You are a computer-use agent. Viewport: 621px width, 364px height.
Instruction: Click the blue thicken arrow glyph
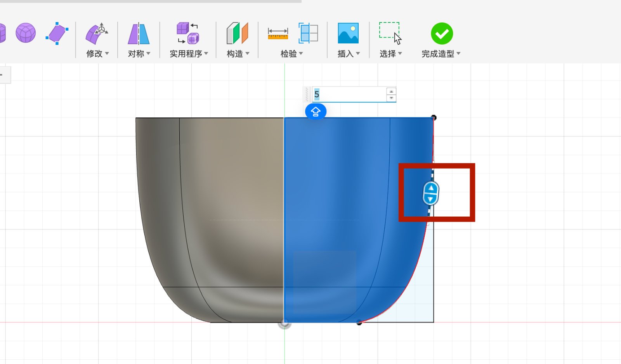coord(316,112)
